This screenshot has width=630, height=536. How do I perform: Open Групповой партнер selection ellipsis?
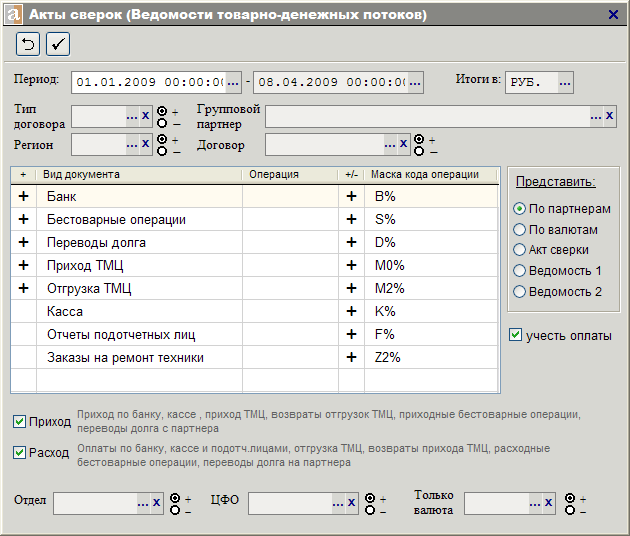596,117
